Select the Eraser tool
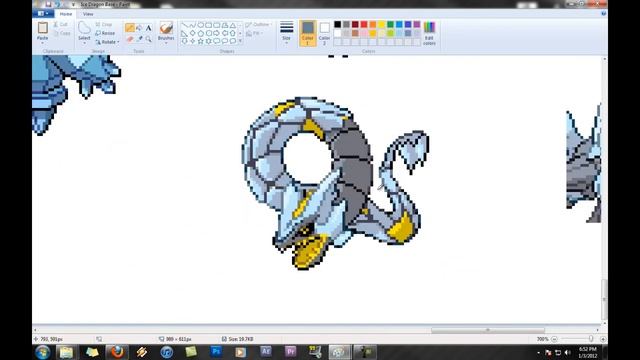This screenshot has width=640, height=360. [130, 39]
